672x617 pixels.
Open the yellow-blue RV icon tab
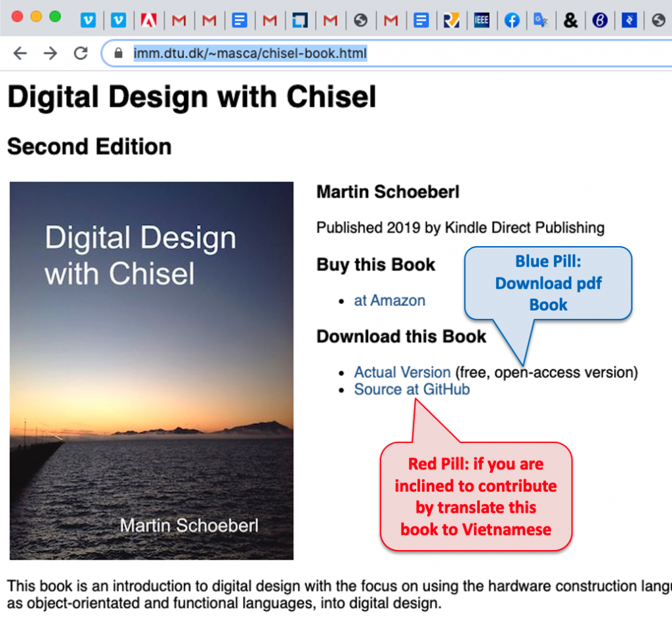click(451, 20)
